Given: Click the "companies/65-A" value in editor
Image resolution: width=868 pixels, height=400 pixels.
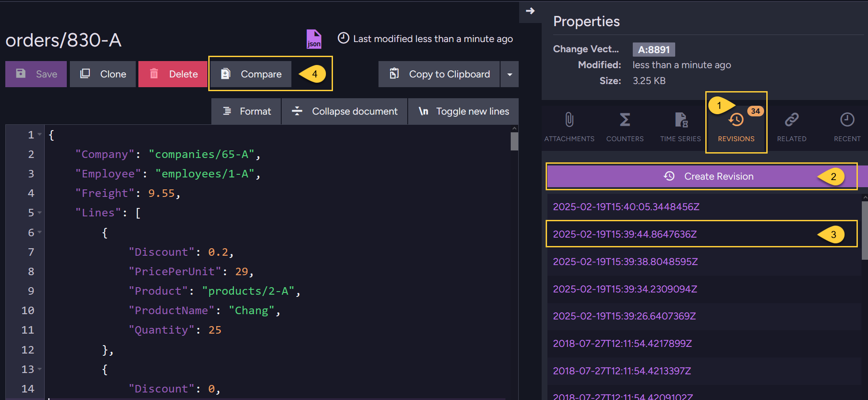Looking at the screenshot, I should click(201, 154).
